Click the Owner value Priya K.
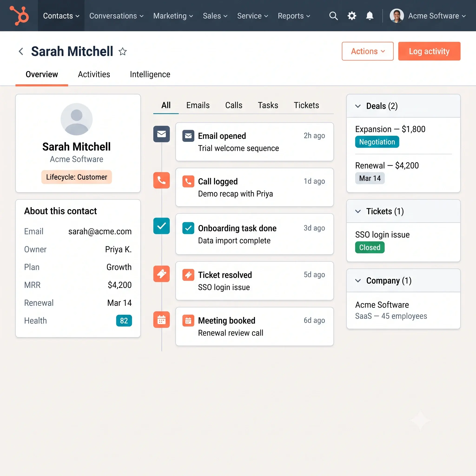Screen dimensions: 476x476 pos(118,249)
